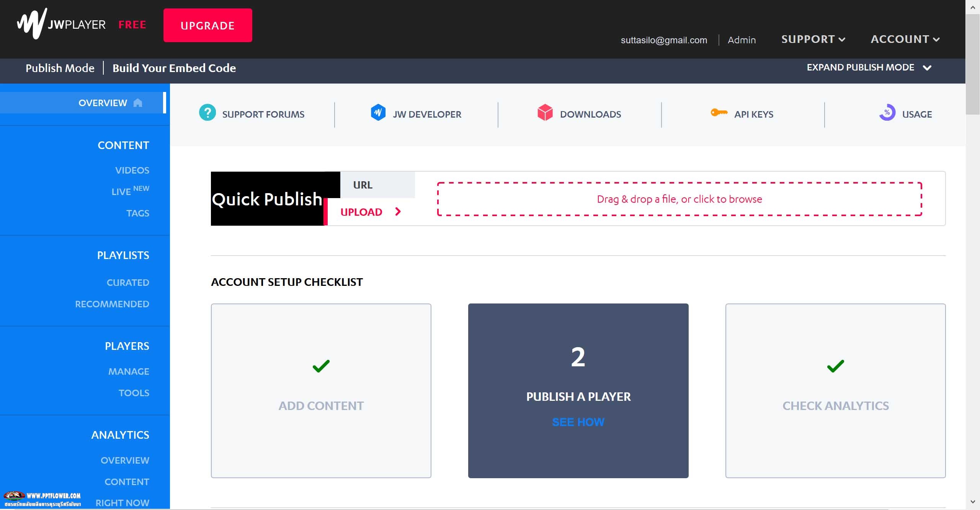
Task: Click the Build Your Embed Code text
Action: click(x=174, y=68)
